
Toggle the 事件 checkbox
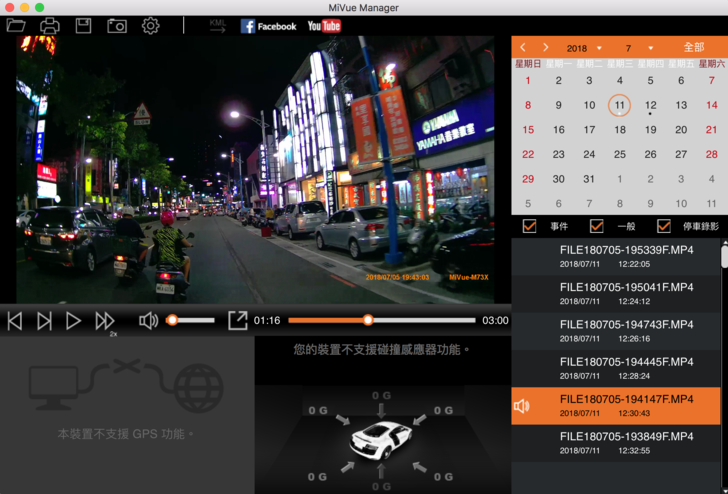pos(530,226)
